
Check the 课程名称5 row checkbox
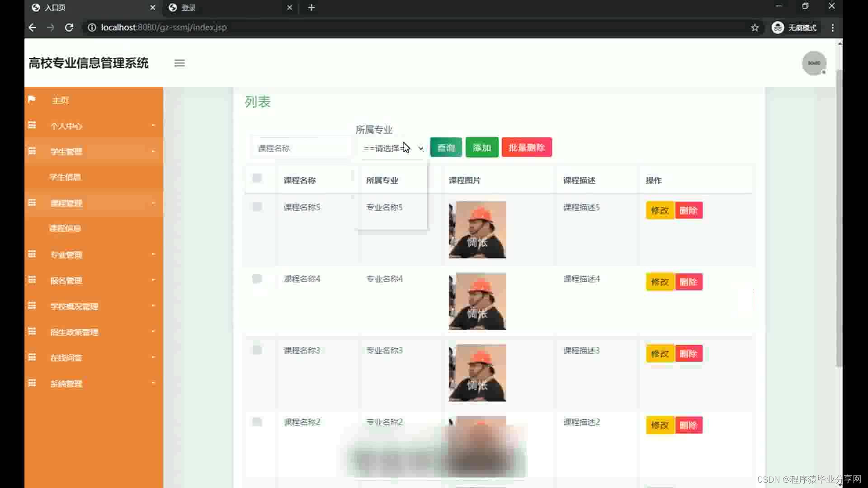257,207
